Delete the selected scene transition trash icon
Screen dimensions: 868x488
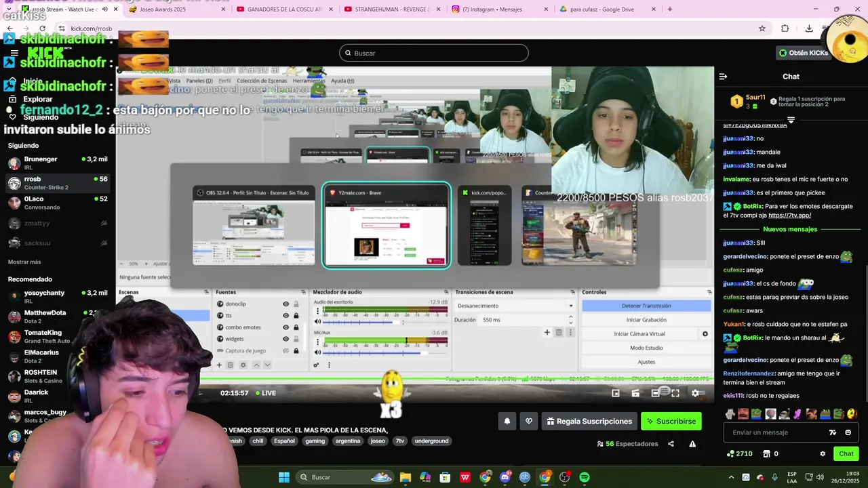(x=559, y=332)
